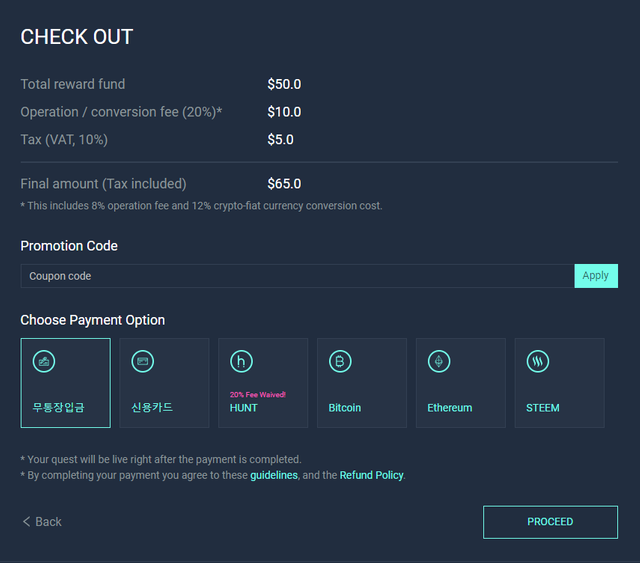The image size is (640, 563).
Task: Click the total reward fund value $50.0
Action: (x=284, y=84)
